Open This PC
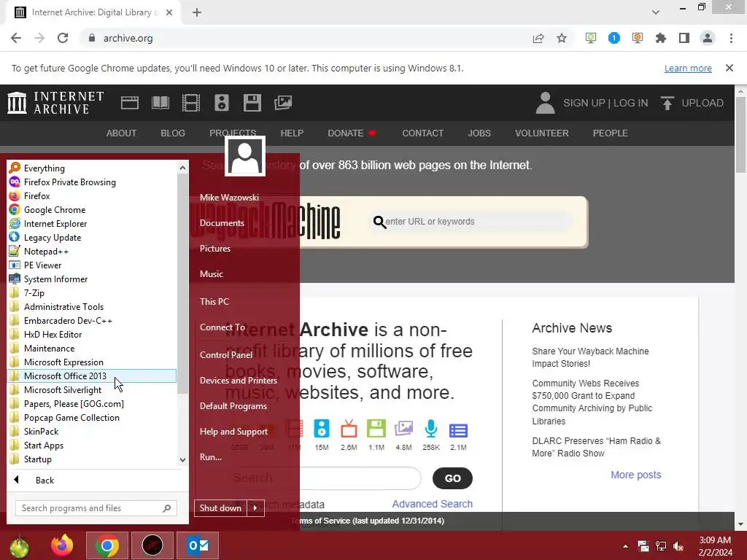This screenshot has height=560, width=747. click(x=214, y=301)
